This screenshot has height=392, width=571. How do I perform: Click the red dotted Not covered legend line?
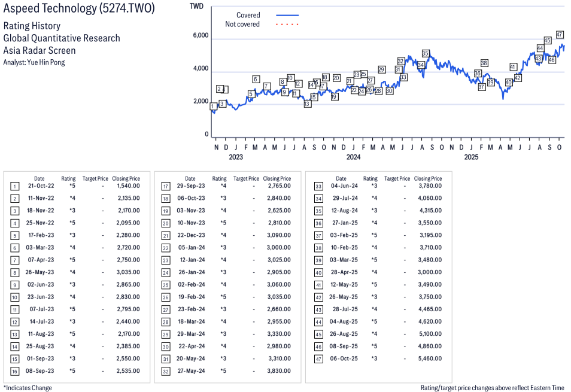287,25
